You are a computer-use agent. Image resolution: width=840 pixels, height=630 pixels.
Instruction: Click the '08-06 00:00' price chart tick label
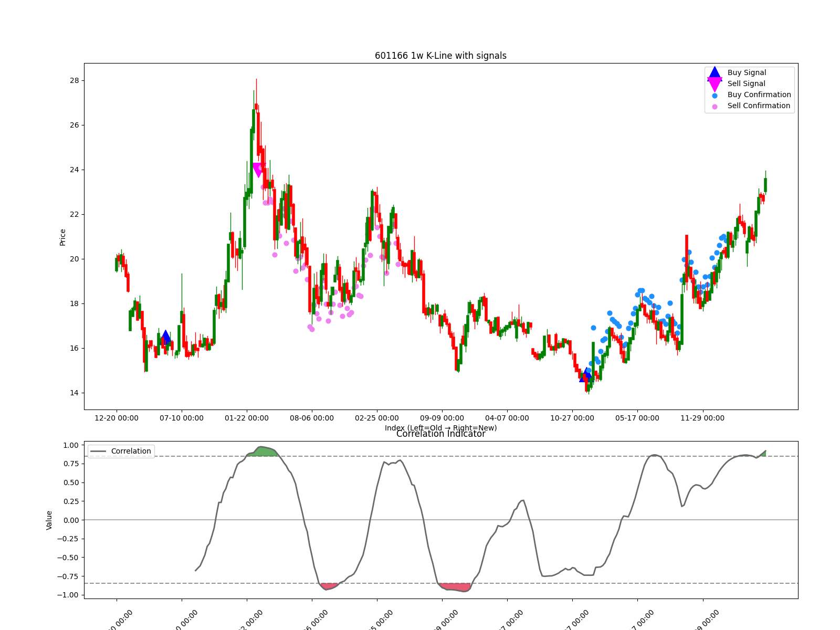click(312, 418)
